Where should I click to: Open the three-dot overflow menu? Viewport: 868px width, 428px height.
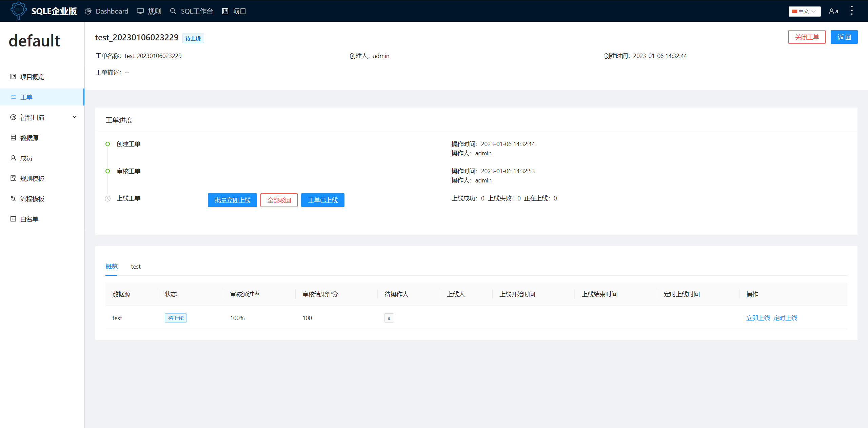tap(852, 11)
